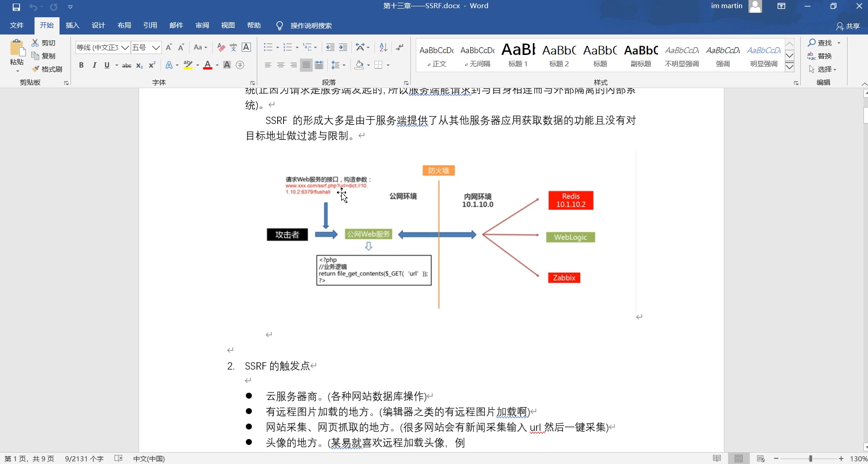Image resolution: width=868 pixels, height=464 pixels.
Task: Toggle superscript formatting
Action: (x=152, y=65)
